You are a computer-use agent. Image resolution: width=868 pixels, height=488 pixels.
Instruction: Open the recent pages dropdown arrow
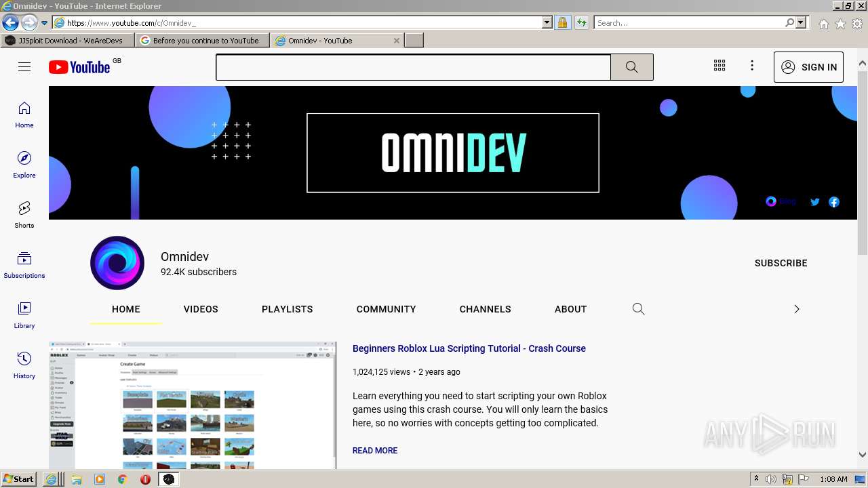[x=44, y=23]
